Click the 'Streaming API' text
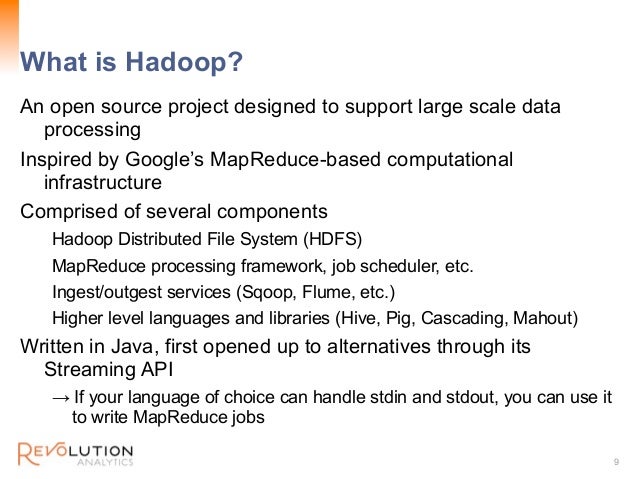Screen dimensions: 638x479 109,370
